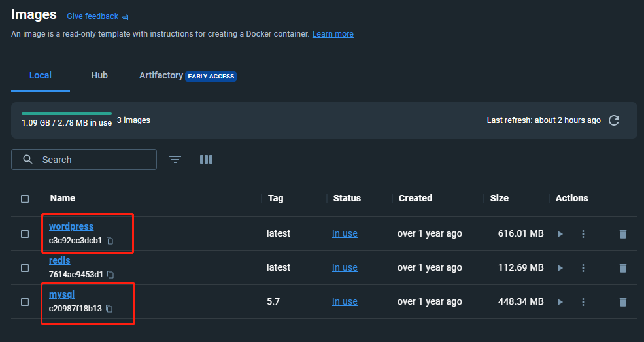Click the Give feedback icon
This screenshot has height=342, width=644.
[x=125, y=17]
